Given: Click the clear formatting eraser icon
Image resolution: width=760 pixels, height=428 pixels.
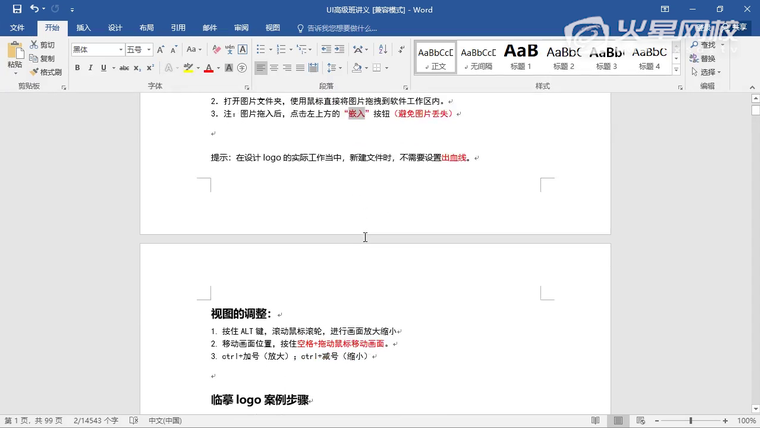Looking at the screenshot, I should (x=214, y=49).
